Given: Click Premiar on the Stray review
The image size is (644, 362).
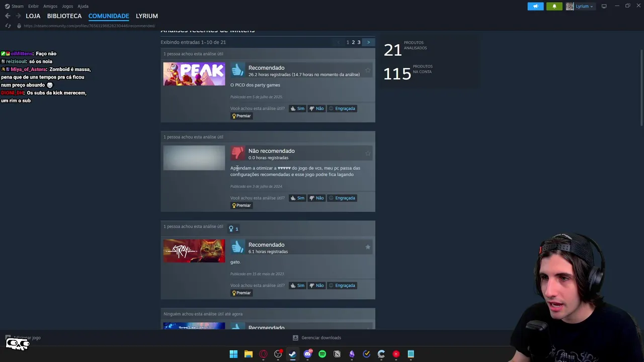Looking at the screenshot, I should [x=242, y=293].
